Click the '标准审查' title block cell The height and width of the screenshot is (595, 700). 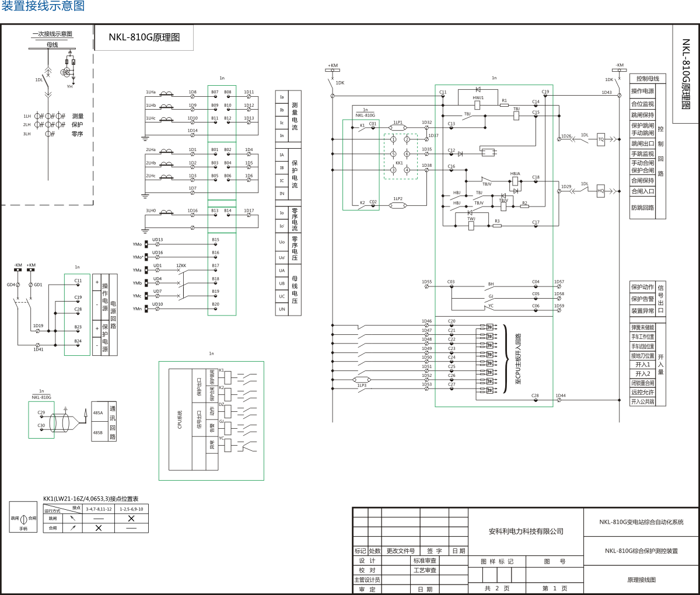(x=425, y=561)
